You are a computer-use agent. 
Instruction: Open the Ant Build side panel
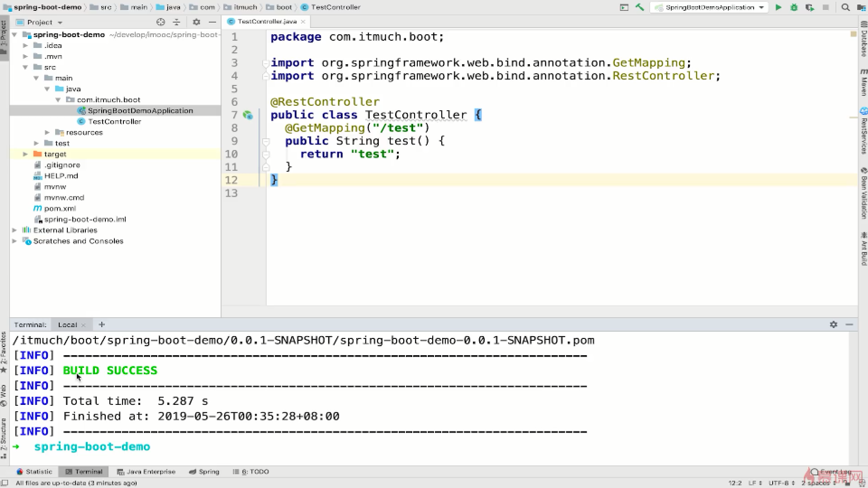(863, 249)
